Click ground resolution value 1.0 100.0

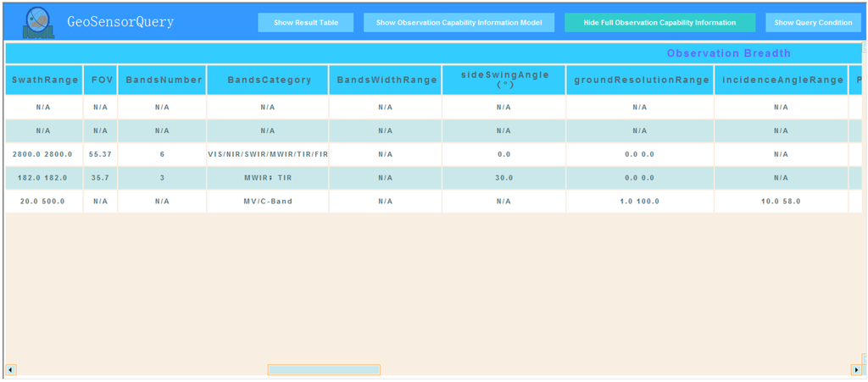pyautogui.click(x=639, y=202)
